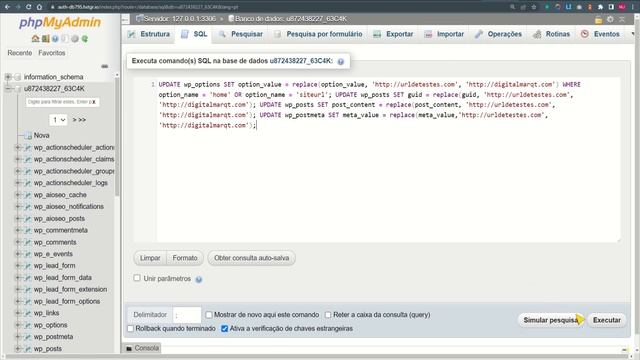Click the Console icon at bottom
Image resolution: width=640 pixels, height=360 pixels.
(x=129, y=348)
